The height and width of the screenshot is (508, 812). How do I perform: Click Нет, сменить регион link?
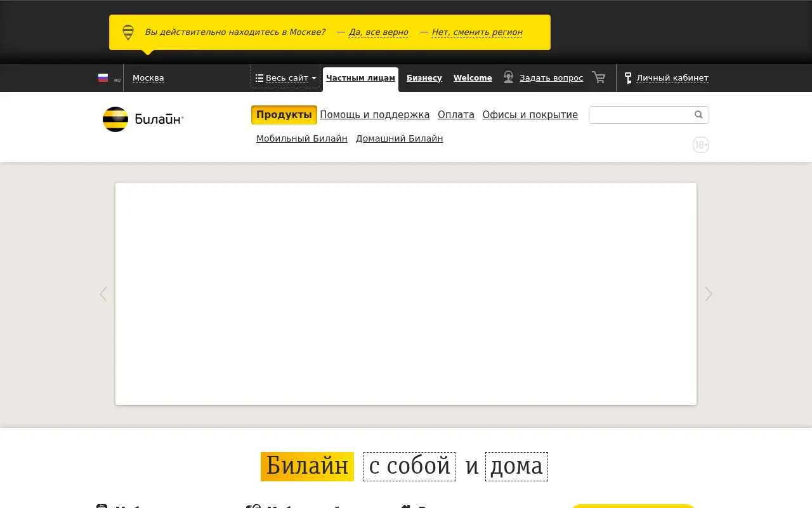click(x=477, y=32)
